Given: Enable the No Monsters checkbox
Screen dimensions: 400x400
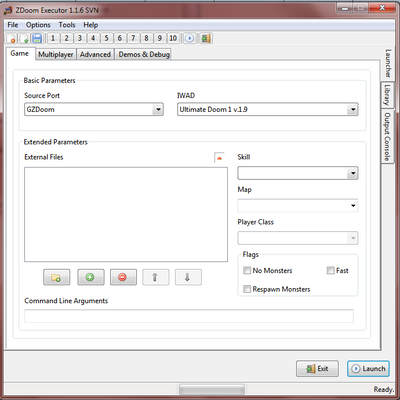Looking at the screenshot, I should coord(247,270).
